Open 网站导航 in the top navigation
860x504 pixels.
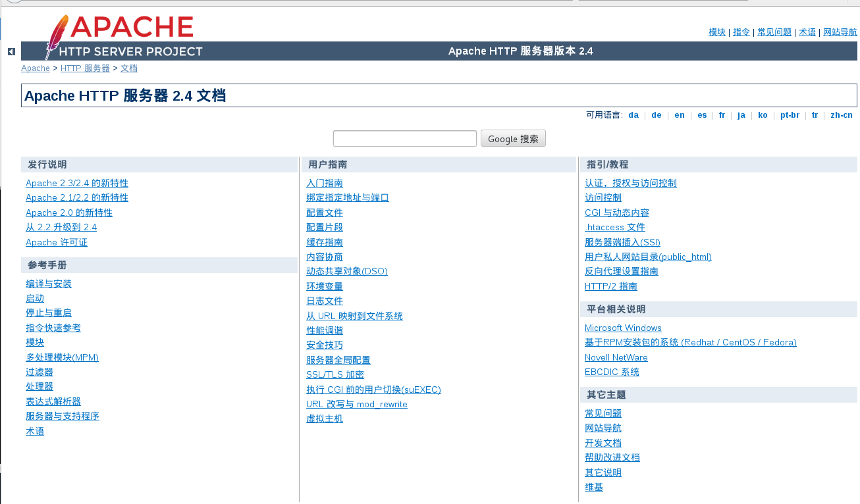point(840,32)
